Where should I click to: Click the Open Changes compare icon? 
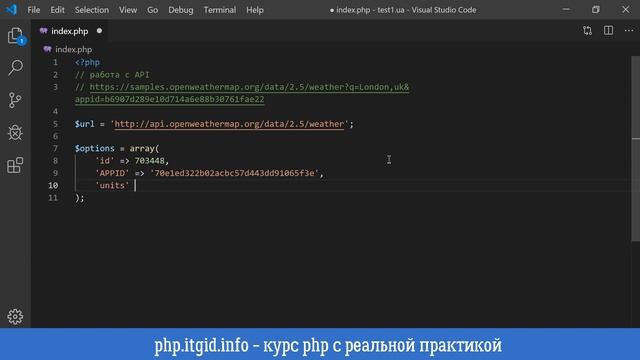pos(587,31)
